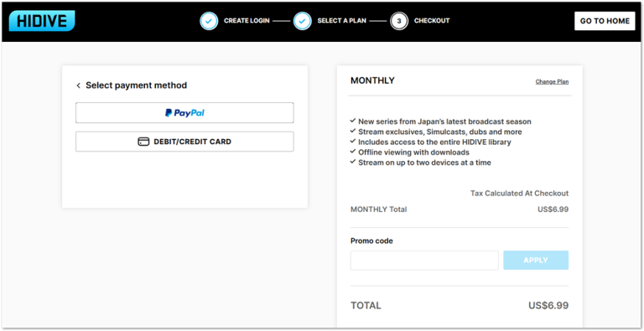Choose Debit/Credit Card payment option

pos(184,142)
